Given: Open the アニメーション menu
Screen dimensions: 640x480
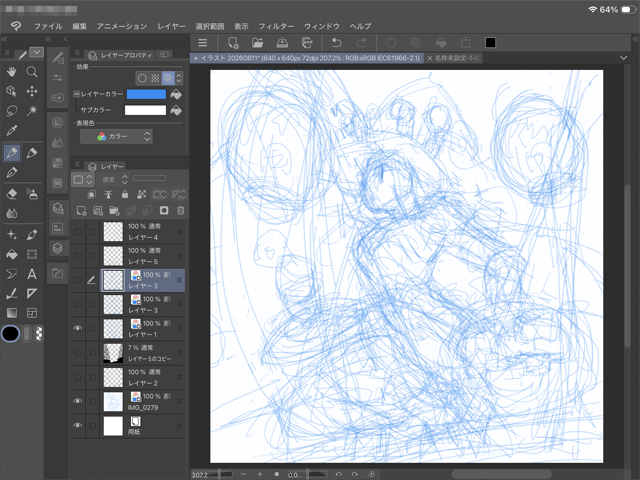Looking at the screenshot, I should point(122,26).
